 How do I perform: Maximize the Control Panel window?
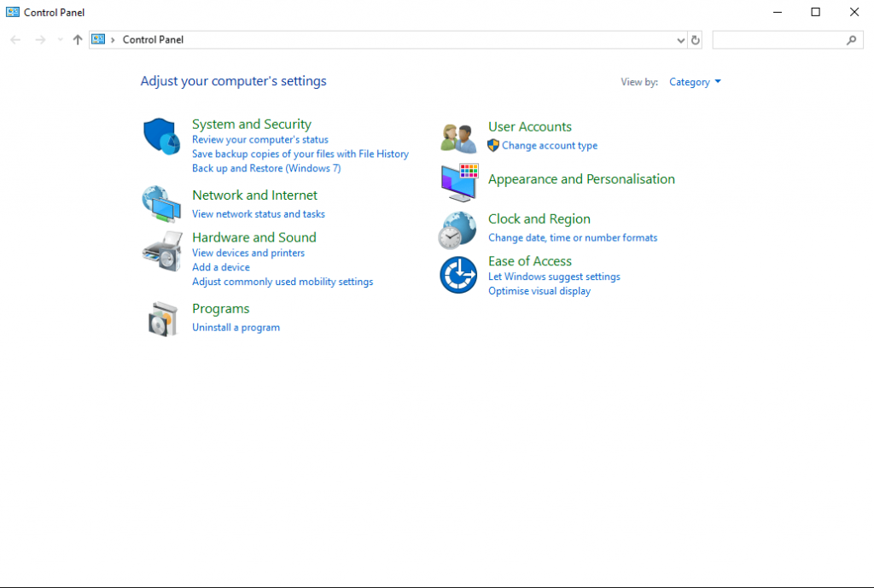click(815, 12)
